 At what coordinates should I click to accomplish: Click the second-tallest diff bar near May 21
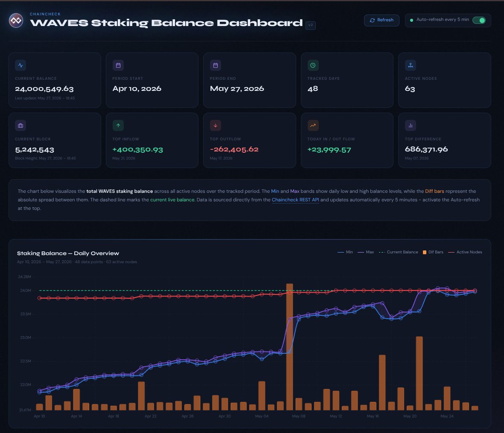(x=419, y=373)
